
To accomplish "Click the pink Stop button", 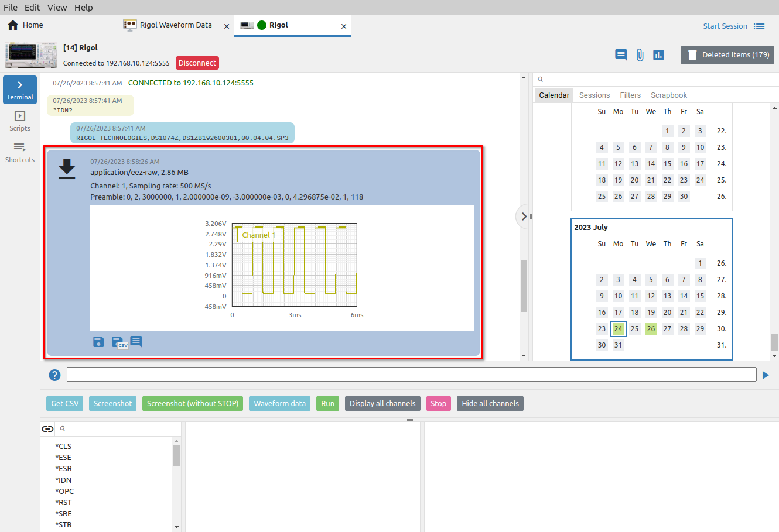I will (439, 404).
